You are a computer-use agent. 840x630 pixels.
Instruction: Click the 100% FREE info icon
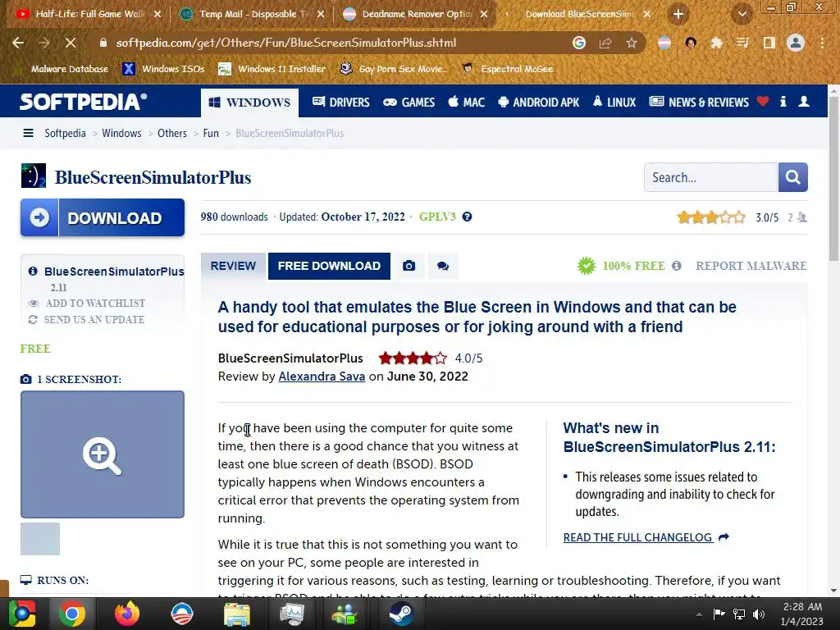[x=677, y=266]
